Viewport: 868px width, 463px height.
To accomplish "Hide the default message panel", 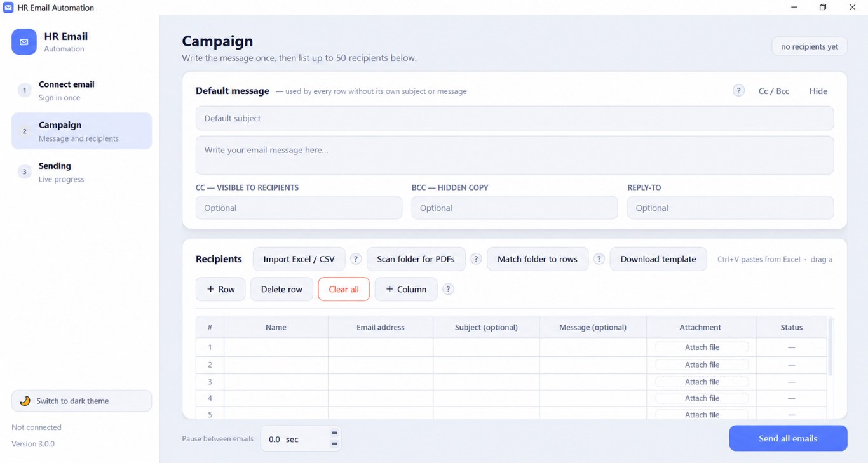I will click(x=818, y=91).
